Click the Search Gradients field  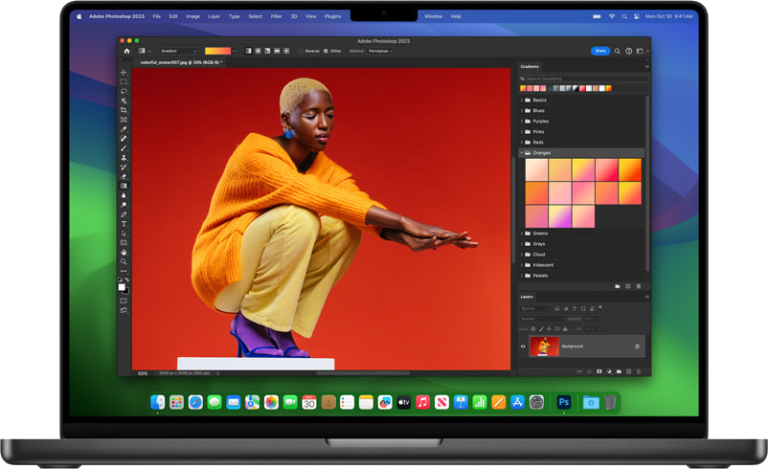584,78
